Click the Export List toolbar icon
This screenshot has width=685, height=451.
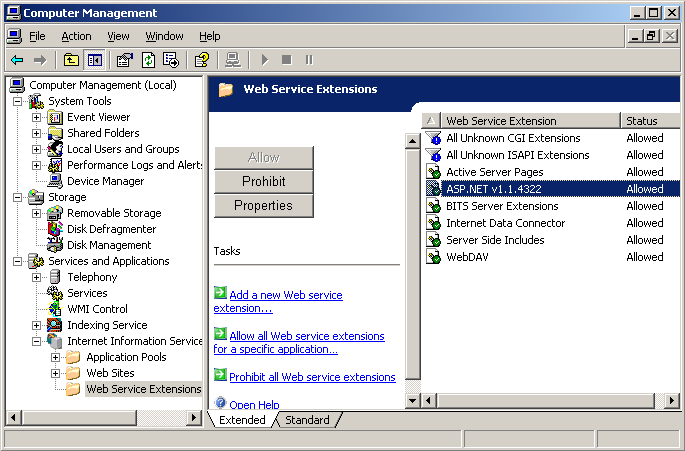click(x=171, y=60)
